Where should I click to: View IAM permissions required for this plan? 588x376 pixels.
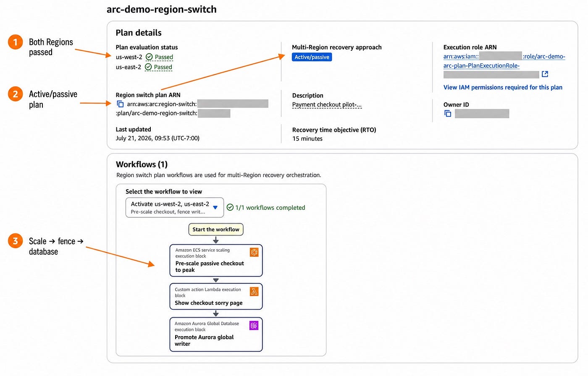click(x=503, y=87)
